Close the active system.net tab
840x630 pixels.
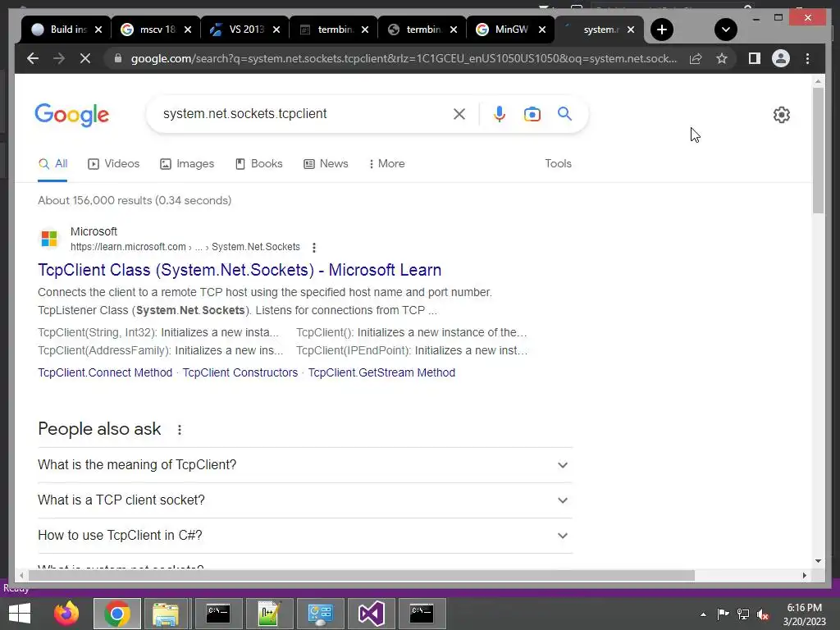pos(631,30)
